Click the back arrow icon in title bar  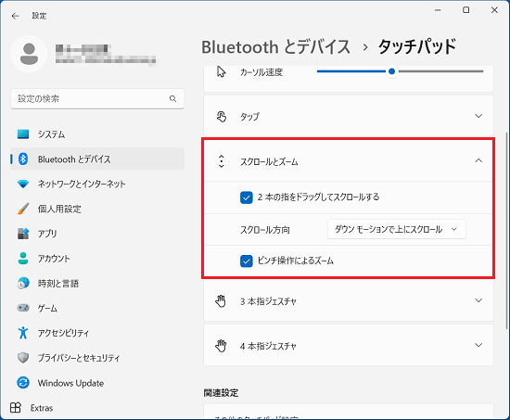(15, 16)
